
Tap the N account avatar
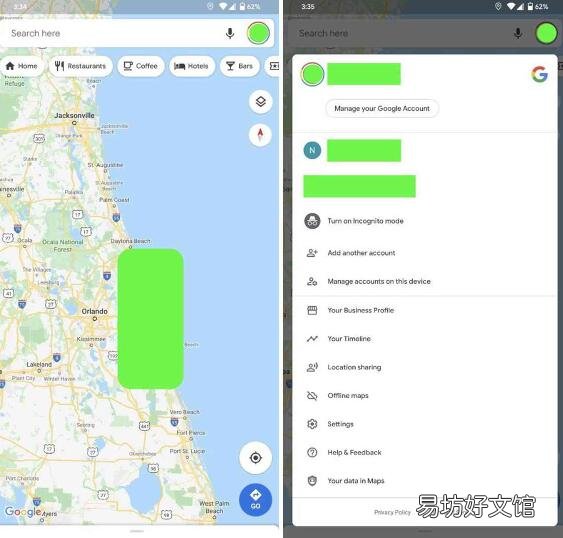point(312,150)
